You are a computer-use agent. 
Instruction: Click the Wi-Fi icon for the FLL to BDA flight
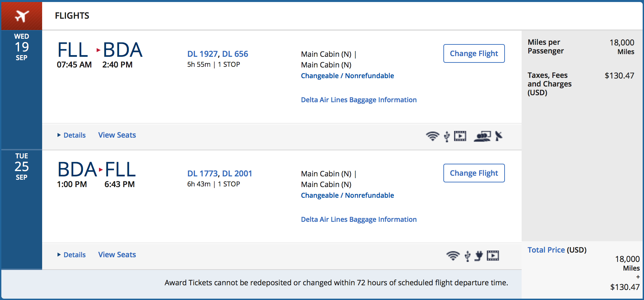tap(432, 136)
